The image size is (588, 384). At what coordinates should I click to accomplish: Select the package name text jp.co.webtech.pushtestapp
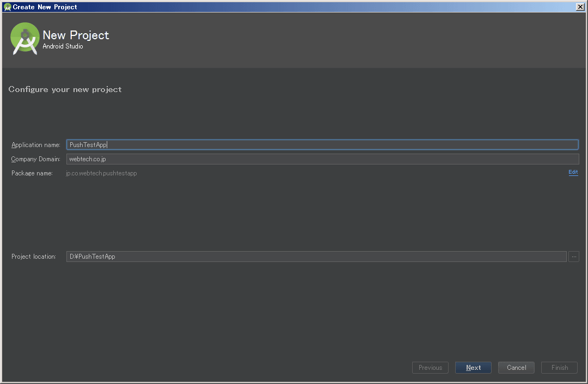click(x=101, y=173)
